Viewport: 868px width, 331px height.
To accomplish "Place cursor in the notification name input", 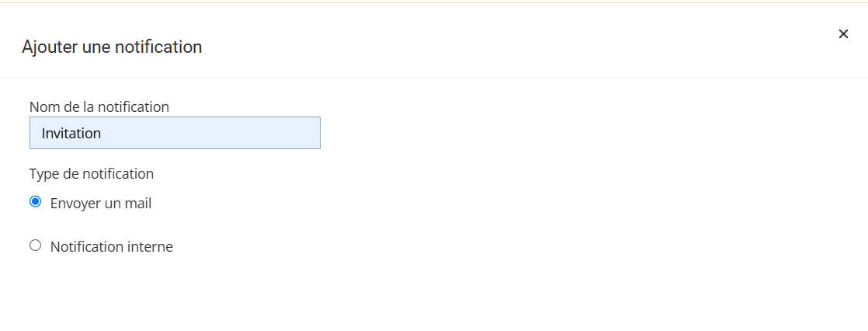I will pos(175,133).
